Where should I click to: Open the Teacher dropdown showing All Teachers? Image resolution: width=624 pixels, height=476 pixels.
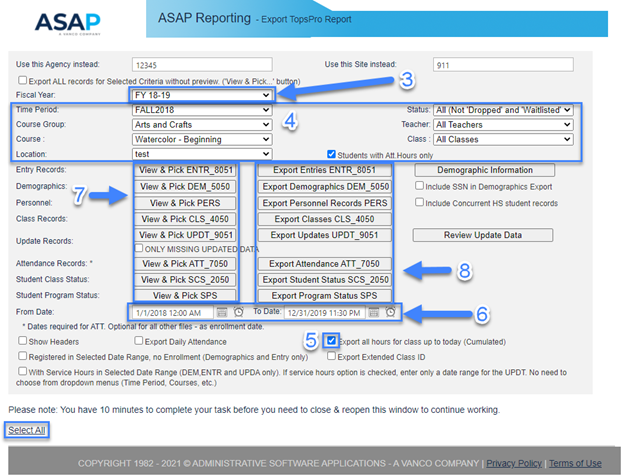(x=503, y=125)
